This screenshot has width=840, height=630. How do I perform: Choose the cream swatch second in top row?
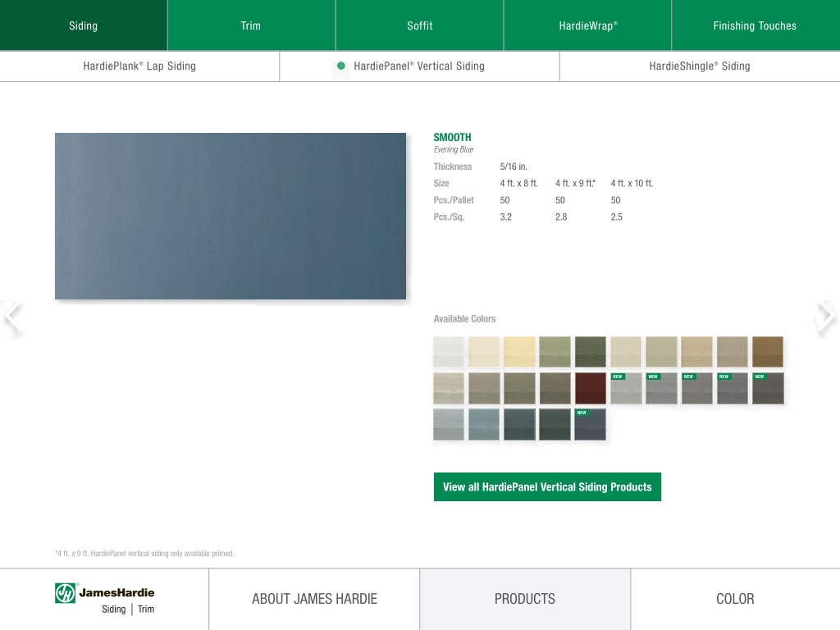(x=484, y=352)
